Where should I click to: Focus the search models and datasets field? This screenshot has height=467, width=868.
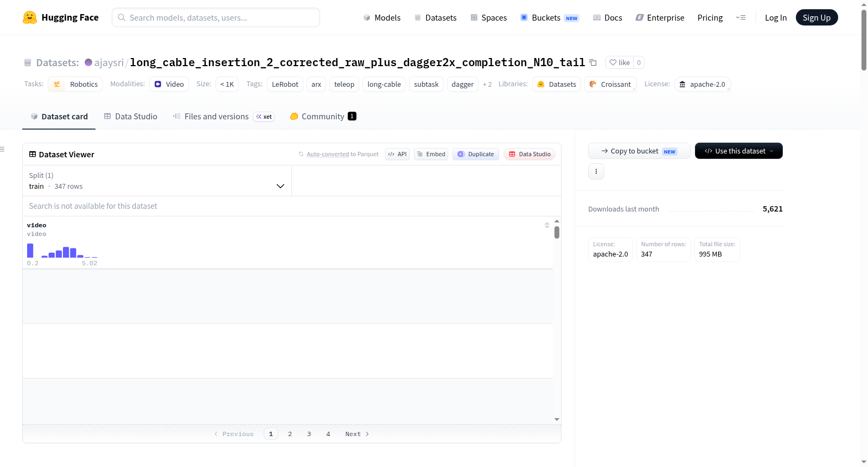pyautogui.click(x=216, y=17)
